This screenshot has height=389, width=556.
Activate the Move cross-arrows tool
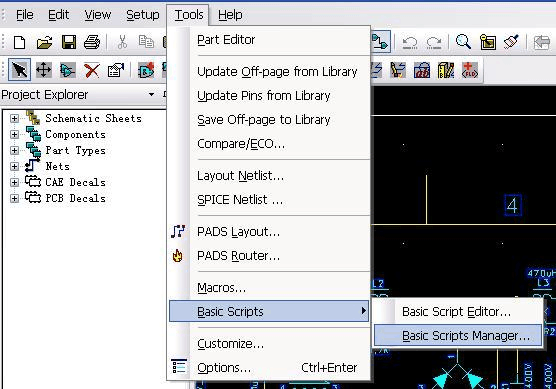[44, 70]
